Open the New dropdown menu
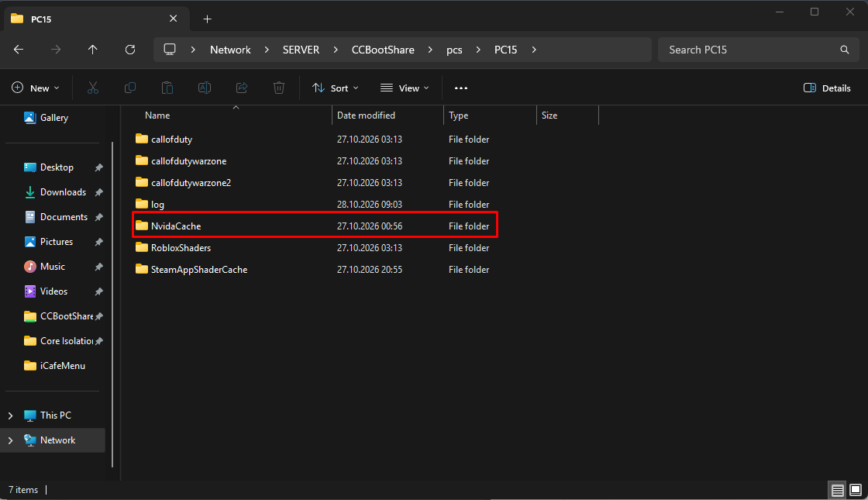This screenshot has height=500, width=868. click(x=36, y=88)
